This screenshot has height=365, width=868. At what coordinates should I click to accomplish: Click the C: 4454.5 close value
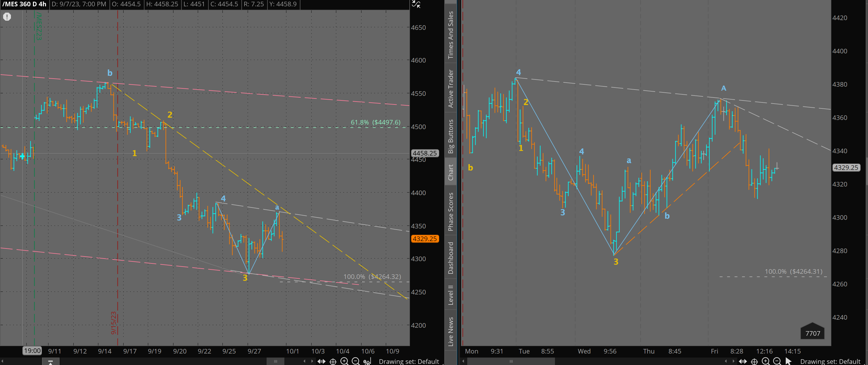point(224,4)
